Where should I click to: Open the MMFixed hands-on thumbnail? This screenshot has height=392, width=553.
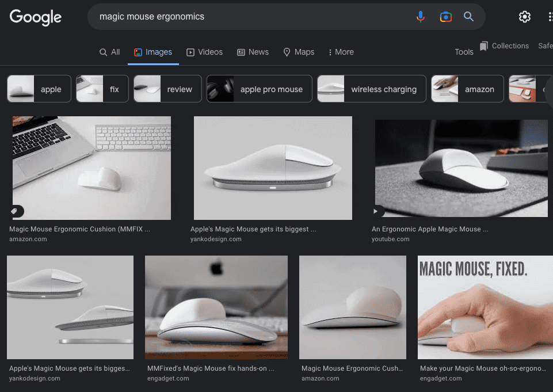216,307
